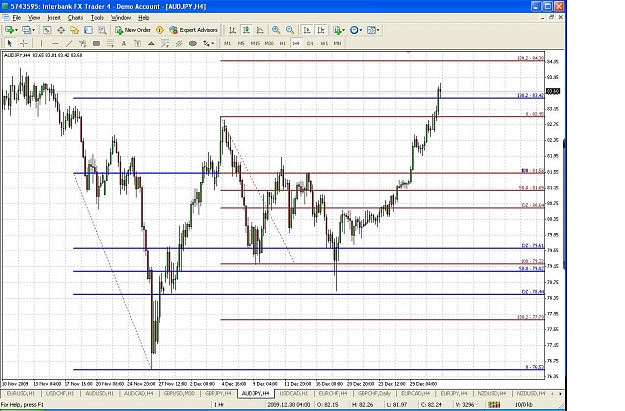Screen dimensions: 625x411
Task: Open the File menu
Action: 17,18
